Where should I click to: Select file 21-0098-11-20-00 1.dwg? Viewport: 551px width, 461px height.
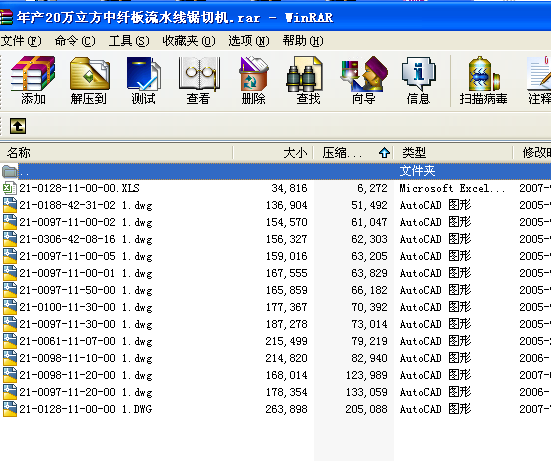tap(276, 375)
